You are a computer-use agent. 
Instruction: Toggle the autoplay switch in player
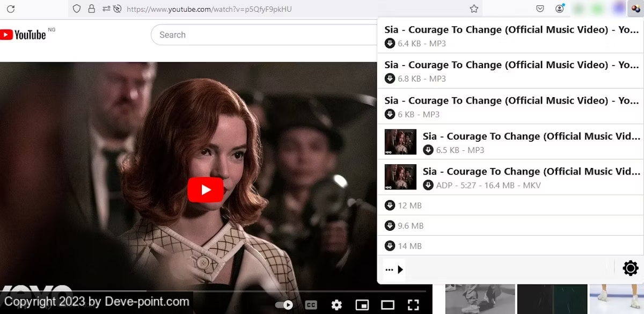click(x=284, y=305)
